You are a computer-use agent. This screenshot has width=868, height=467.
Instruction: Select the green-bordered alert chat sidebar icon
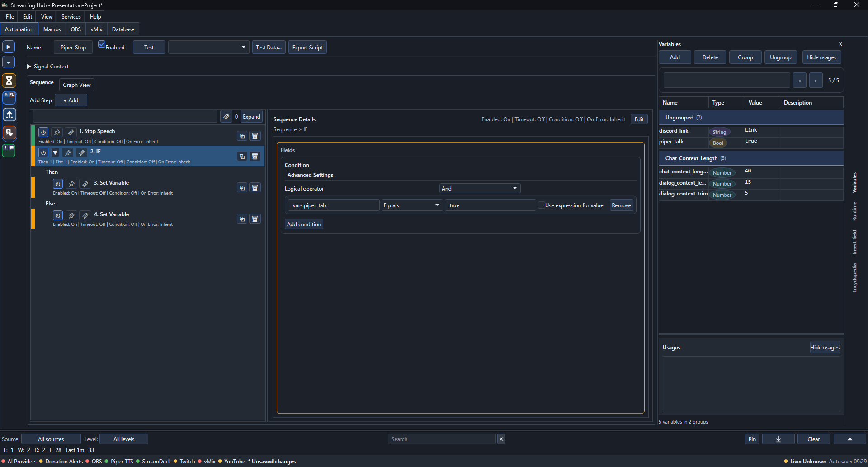(x=9, y=150)
